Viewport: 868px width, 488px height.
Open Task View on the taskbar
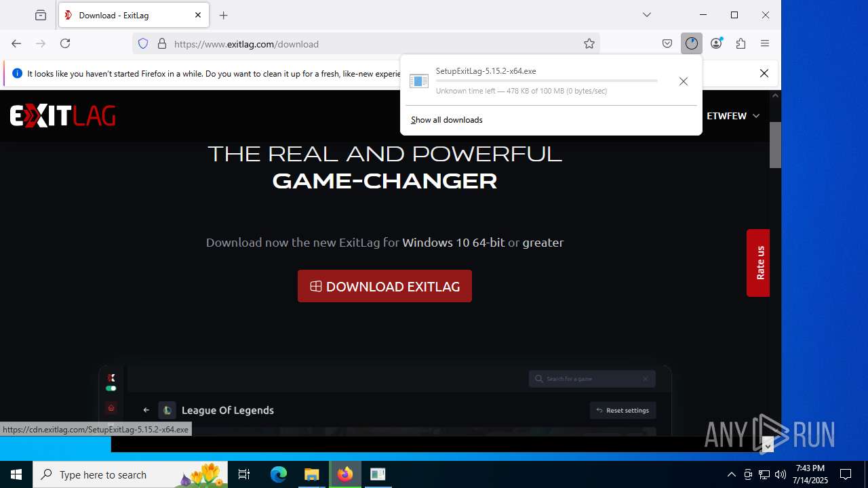[x=244, y=474]
